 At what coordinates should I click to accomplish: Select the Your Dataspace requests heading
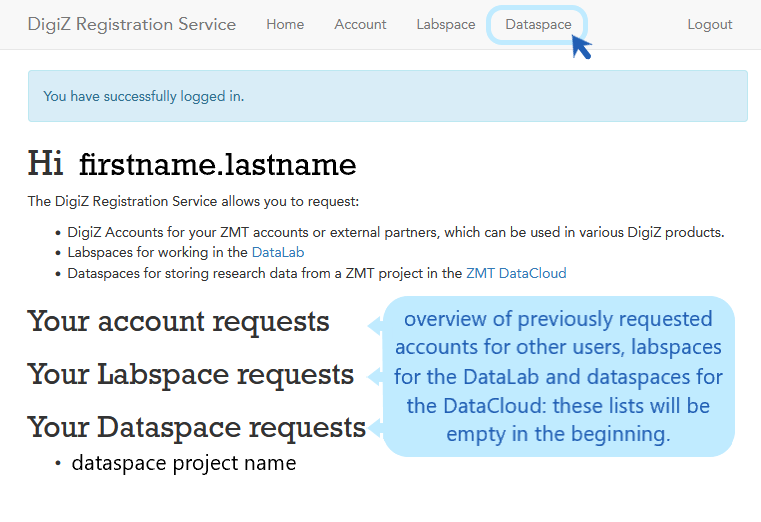tap(196, 427)
